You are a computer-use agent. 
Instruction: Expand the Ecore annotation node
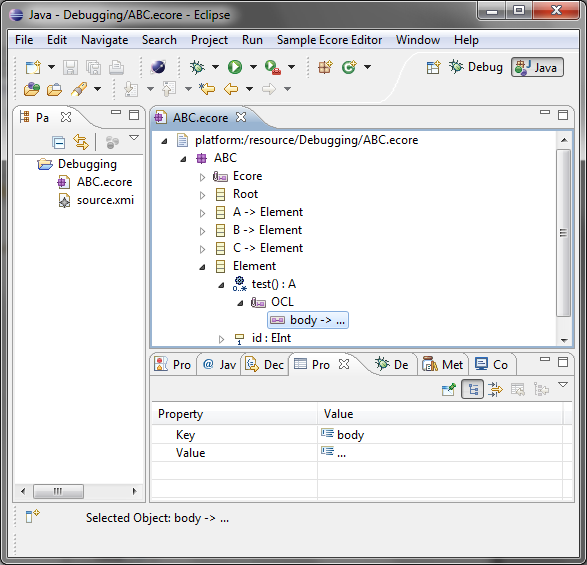pos(202,177)
